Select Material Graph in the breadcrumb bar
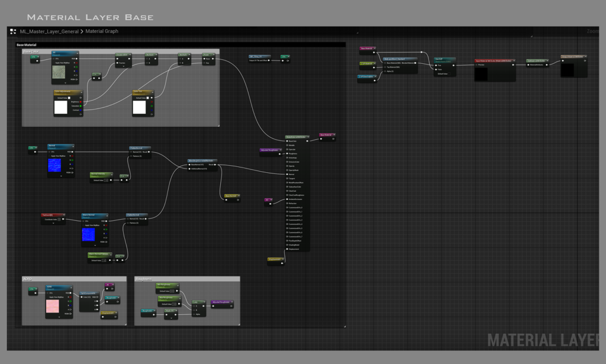This screenshot has width=606, height=364. point(102,31)
